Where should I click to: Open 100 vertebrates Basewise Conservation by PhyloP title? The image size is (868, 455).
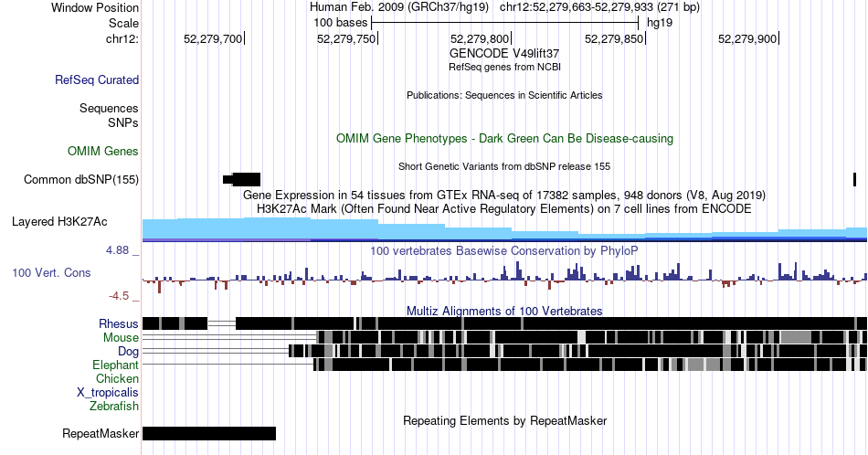coord(504,250)
